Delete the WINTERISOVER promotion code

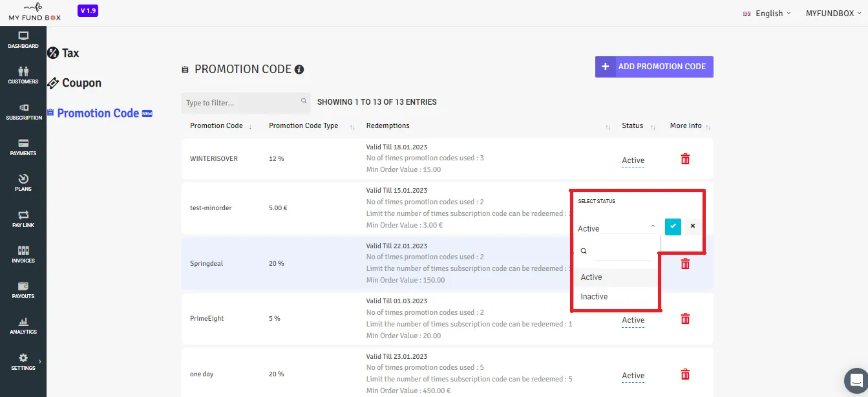click(686, 159)
